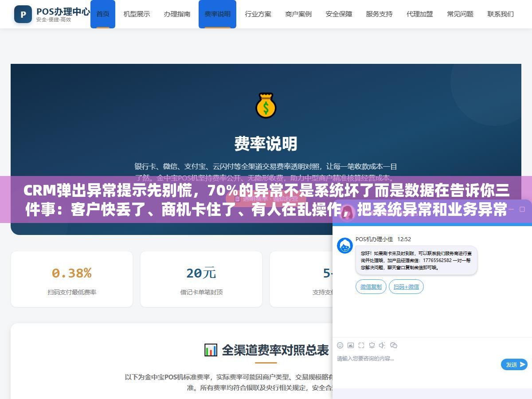Screen dimensions: 532x399
Task: Click the 全渠道费率对照总表 heading
Action: (275, 350)
